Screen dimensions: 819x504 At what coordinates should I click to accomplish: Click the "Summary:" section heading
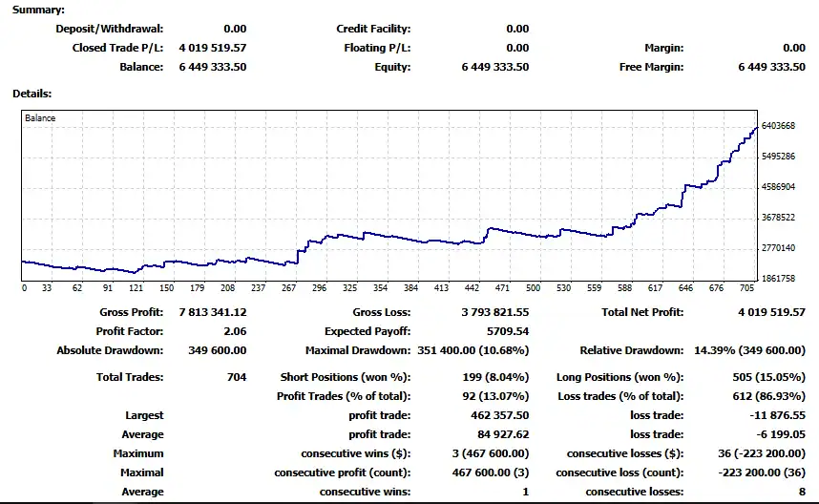click(38, 10)
